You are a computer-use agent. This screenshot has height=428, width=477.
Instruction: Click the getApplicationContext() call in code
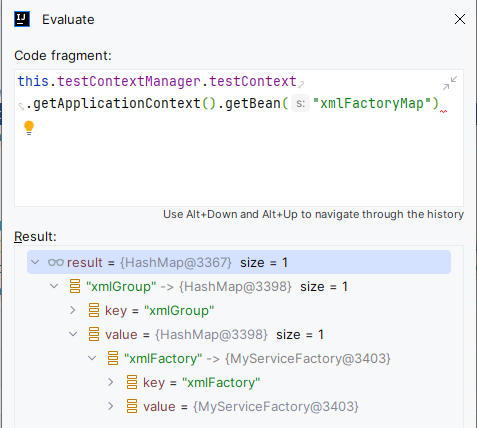pos(125,103)
